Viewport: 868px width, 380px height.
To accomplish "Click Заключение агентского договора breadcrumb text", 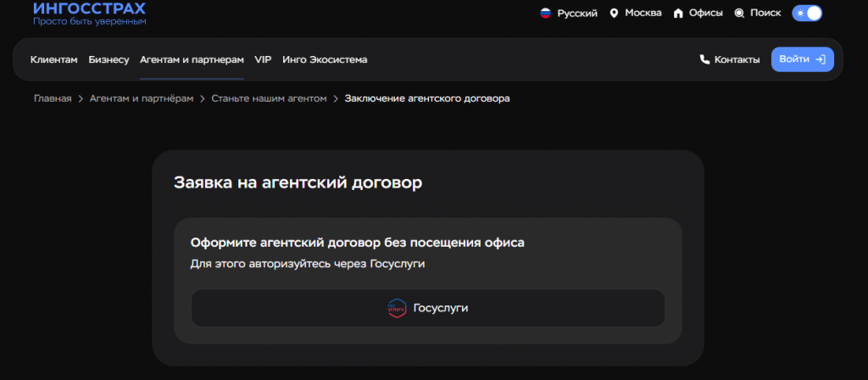I will click(x=427, y=98).
